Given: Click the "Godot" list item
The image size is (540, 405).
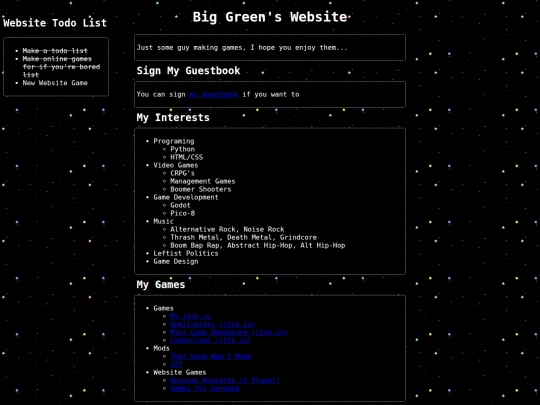Looking at the screenshot, I should click(x=180, y=205).
